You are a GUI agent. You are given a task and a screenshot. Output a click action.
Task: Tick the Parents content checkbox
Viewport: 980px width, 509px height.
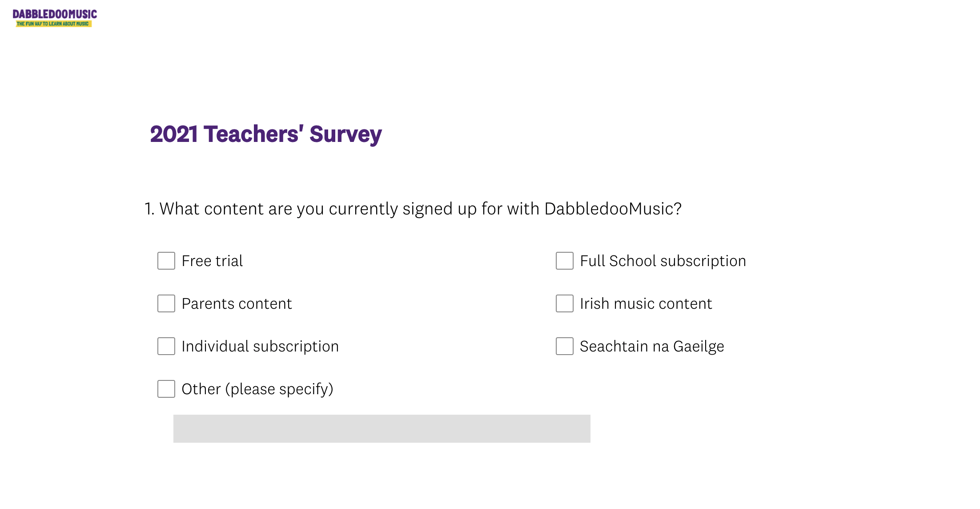[x=166, y=303]
